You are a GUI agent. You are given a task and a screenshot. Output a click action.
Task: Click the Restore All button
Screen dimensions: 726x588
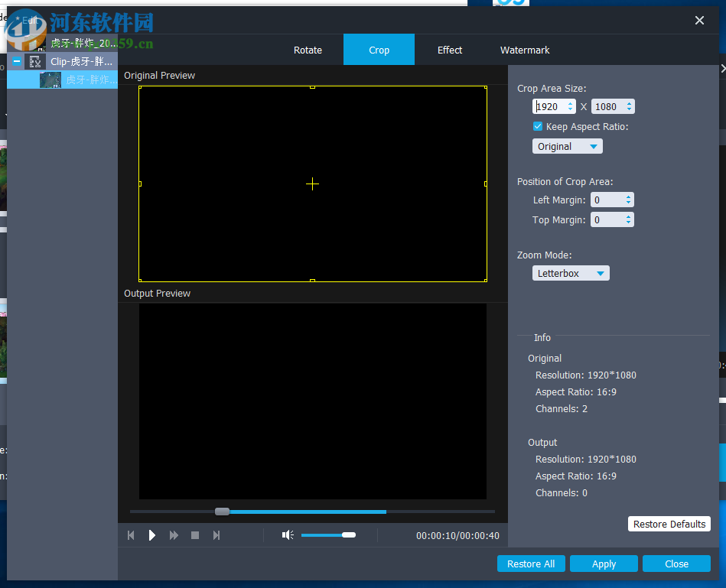(531, 564)
